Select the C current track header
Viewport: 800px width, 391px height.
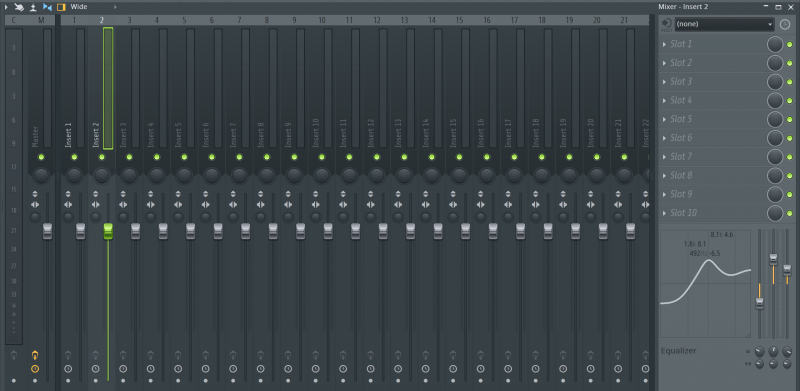tap(14, 20)
